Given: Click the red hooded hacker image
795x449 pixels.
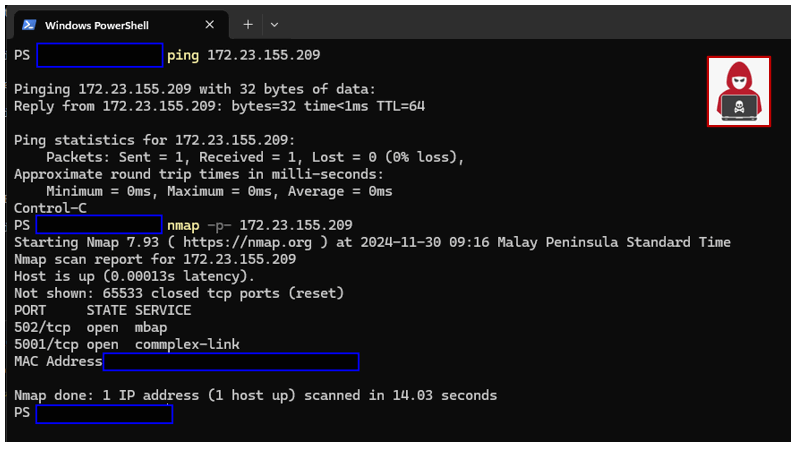Looking at the screenshot, I should tap(739, 91).
